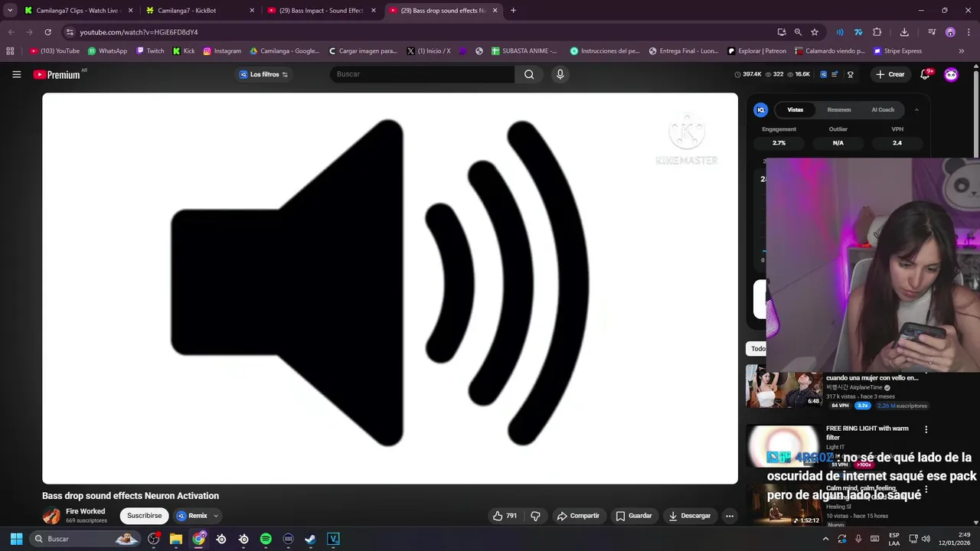Image resolution: width=980 pixels, height=551 pixels.
Task: Open YouTube notifications bell
Action: pyautogui.click(x=925, y=74)
